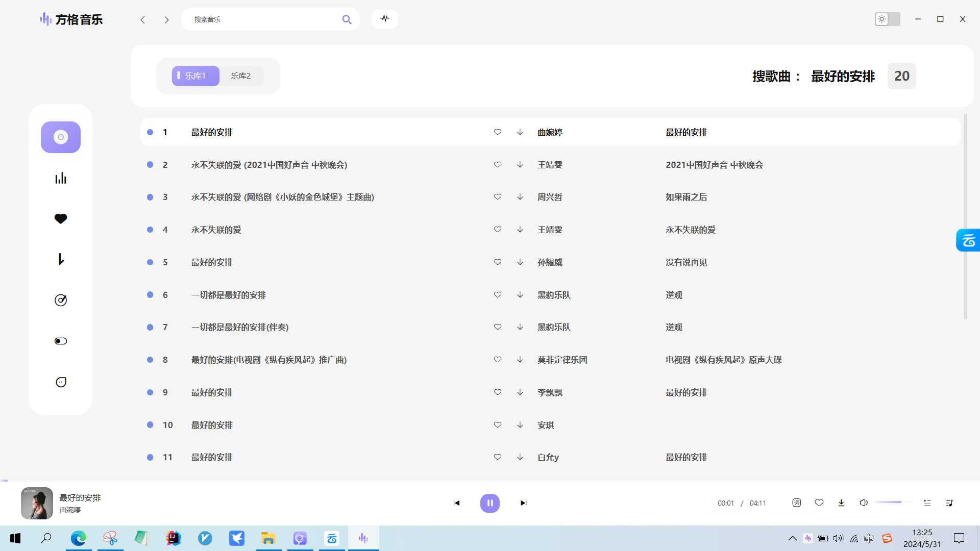The image size is (980, 551).
Task: Like the currently playing song
Action: tap(819, 503)
